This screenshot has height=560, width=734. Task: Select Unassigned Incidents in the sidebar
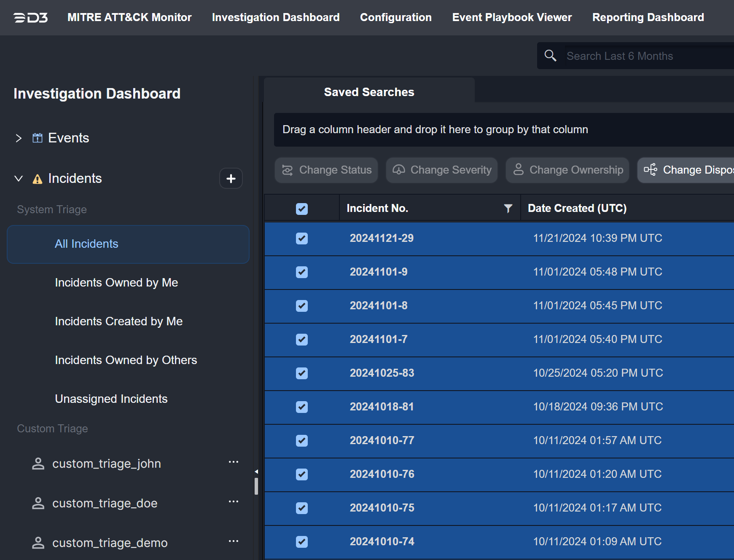[x=111, y=399]
